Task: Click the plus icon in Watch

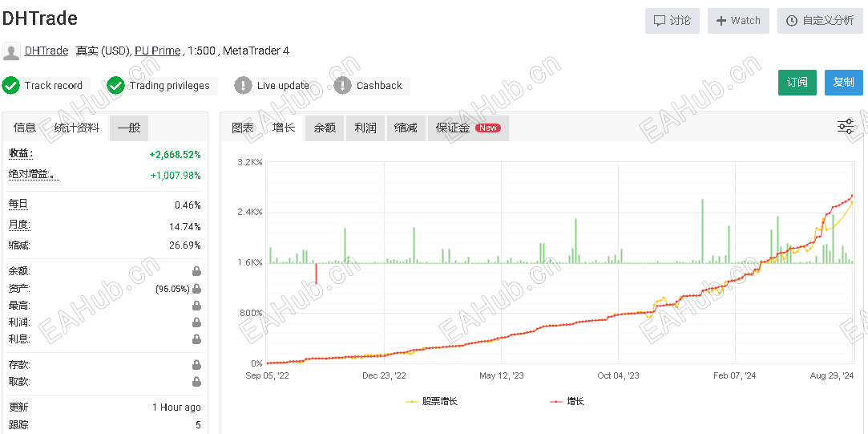Action: [721, 21]
